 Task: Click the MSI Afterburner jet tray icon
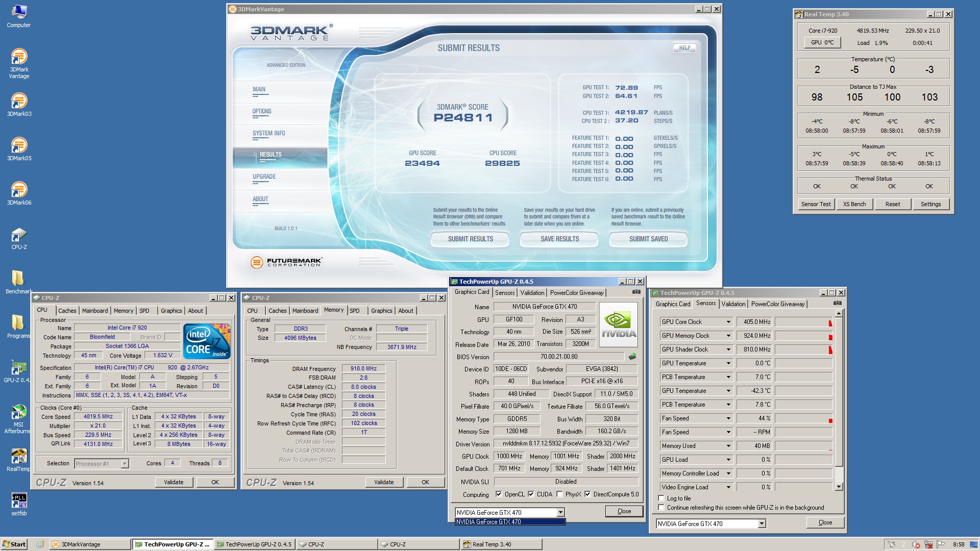891,544
